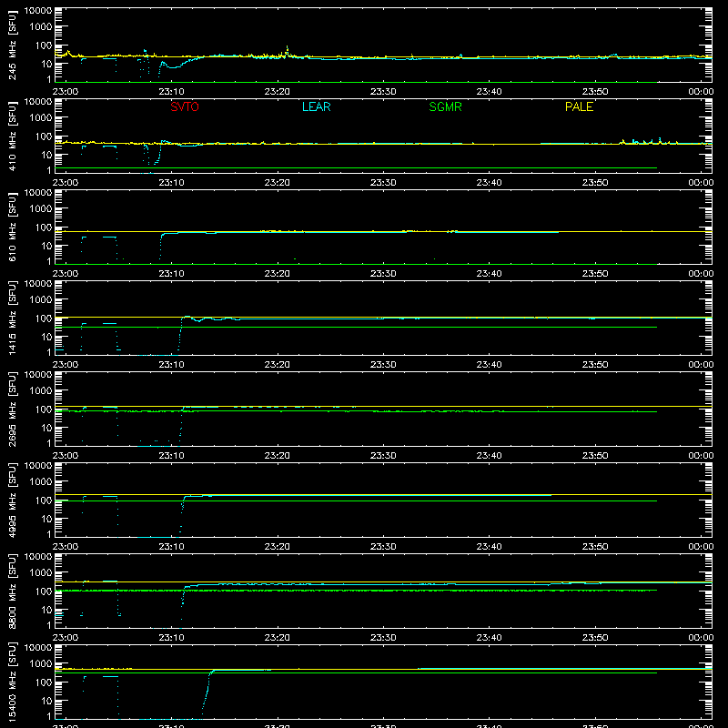Image resolution: width=728 pixels, height=728 pixels.
Task: Click the 10 y-axis value on the 15400 MHz plot
Action: click(46, 701)
